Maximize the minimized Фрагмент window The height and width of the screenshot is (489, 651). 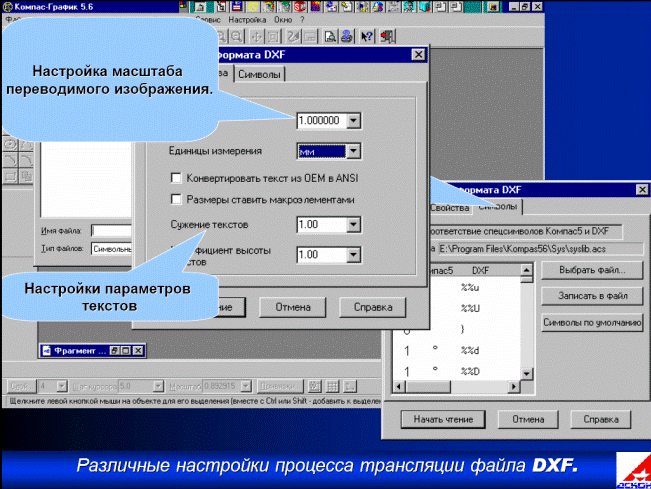[x=126, y=351]
